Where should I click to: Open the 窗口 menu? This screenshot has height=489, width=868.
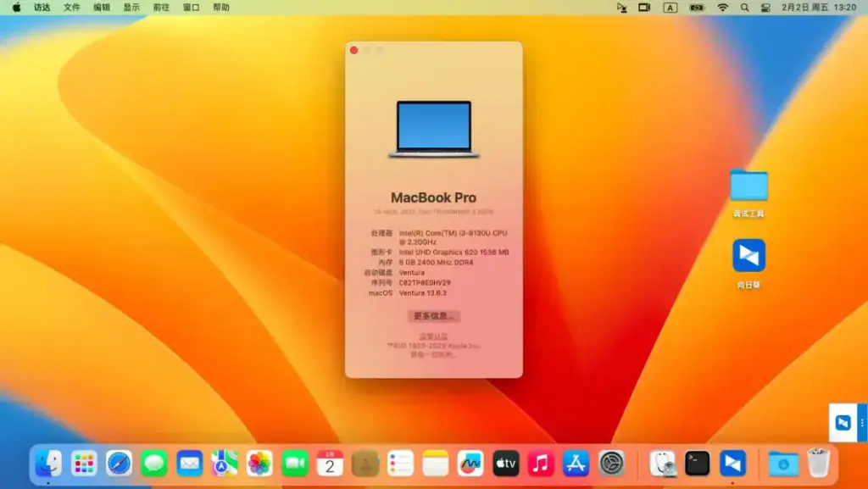(x=192, y=8)
